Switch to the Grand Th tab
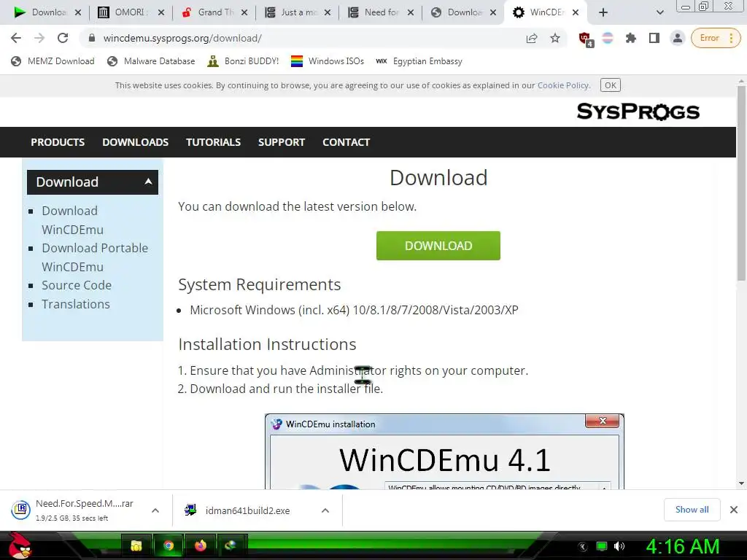Image resolution: width=747 pixels, height=560 pixels. coord(214,12)
